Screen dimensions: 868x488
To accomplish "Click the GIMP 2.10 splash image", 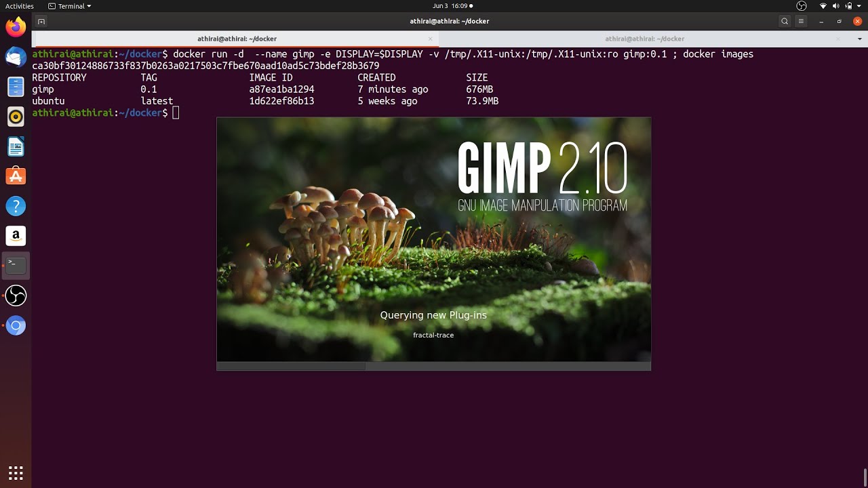I will tap(434, 239).
